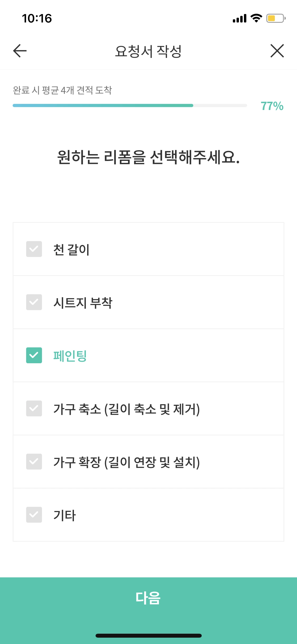This screenshot has height=644, width=297.
Task: Click the 완료 시 평균 4개 견적 도착 text
Action: (x=62, y=90)
